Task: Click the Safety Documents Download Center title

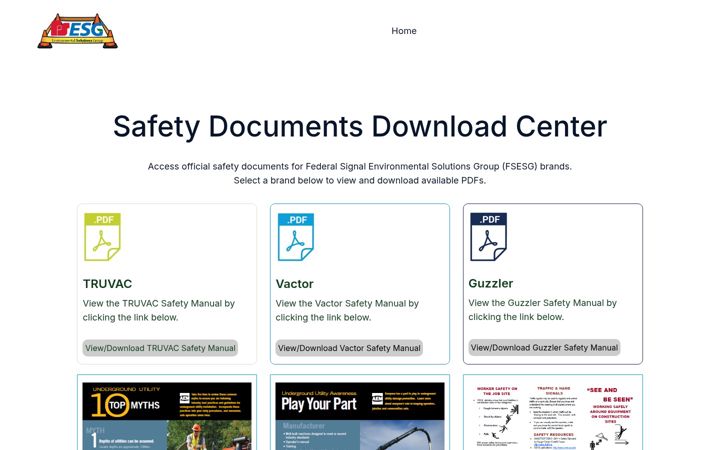Action: (x=360, y=126)
